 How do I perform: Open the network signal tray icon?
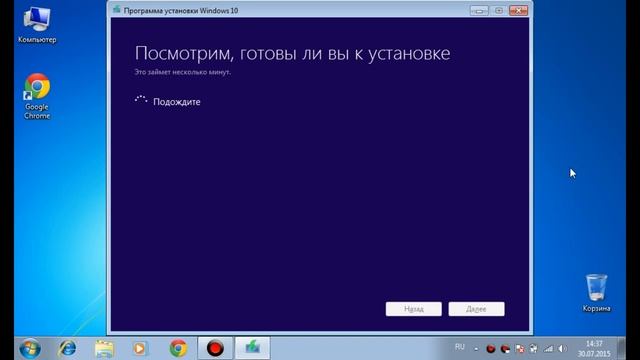click(x=548, y=349)
